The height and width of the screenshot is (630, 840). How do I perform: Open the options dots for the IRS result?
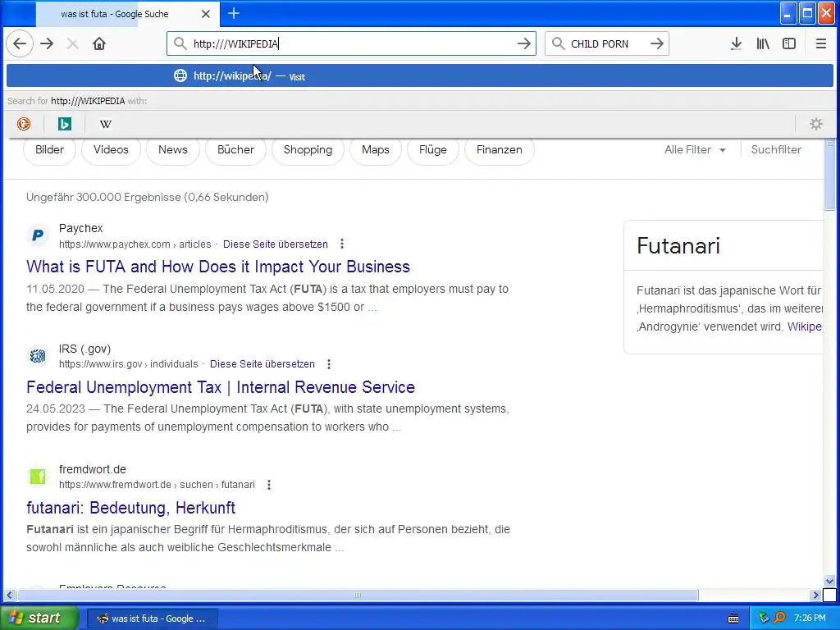[329, 364]
